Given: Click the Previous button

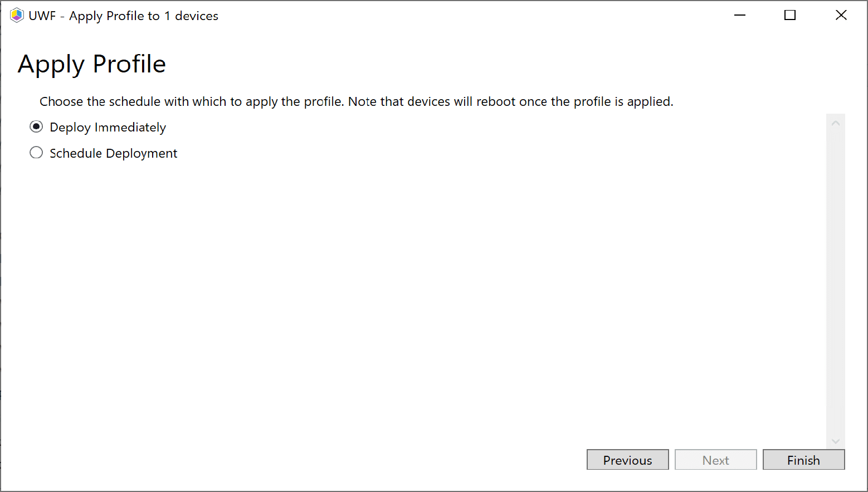Looking at the screenshot, I should click(x=627, y=460).
